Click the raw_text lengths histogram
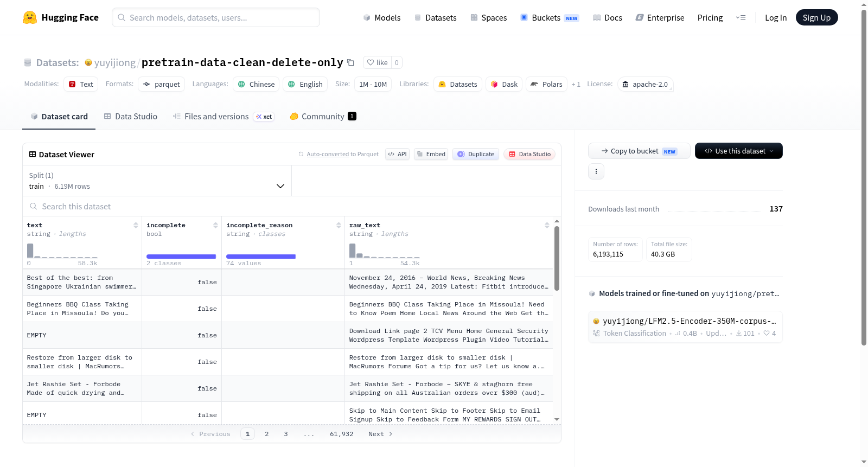868x467 pixels. click(x=384, y=251)
